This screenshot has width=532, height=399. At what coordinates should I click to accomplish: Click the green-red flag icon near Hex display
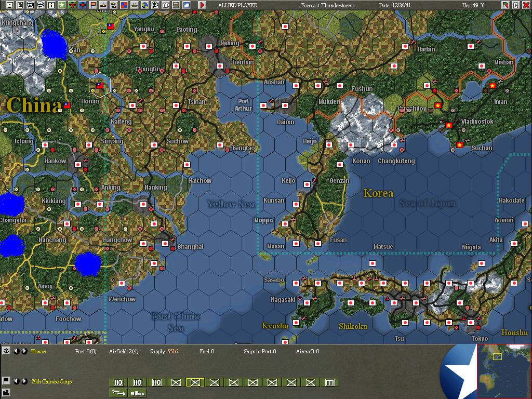[x=506, y=5]
